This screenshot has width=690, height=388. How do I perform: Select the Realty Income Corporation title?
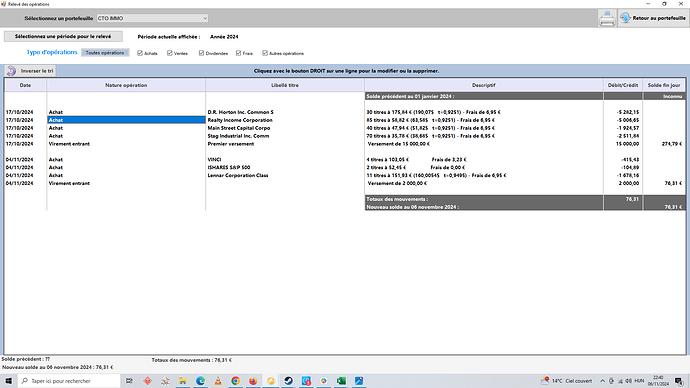coord(240,120)
